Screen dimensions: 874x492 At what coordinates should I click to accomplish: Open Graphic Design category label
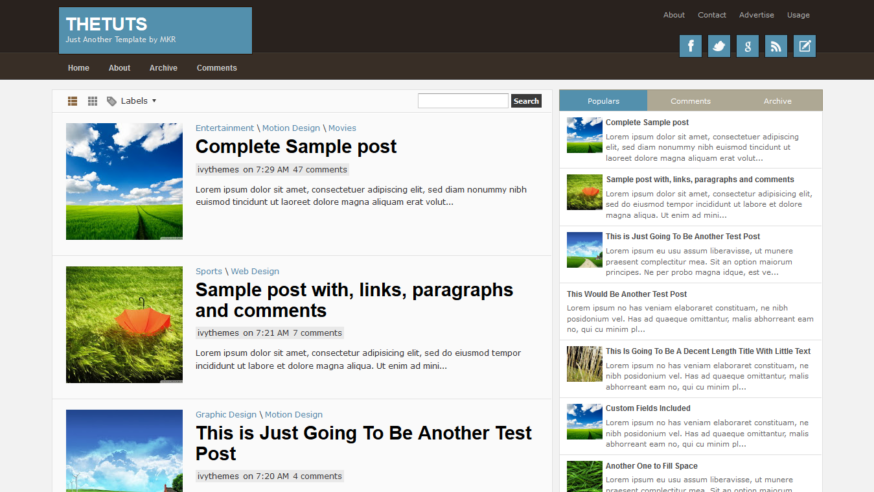226,415
